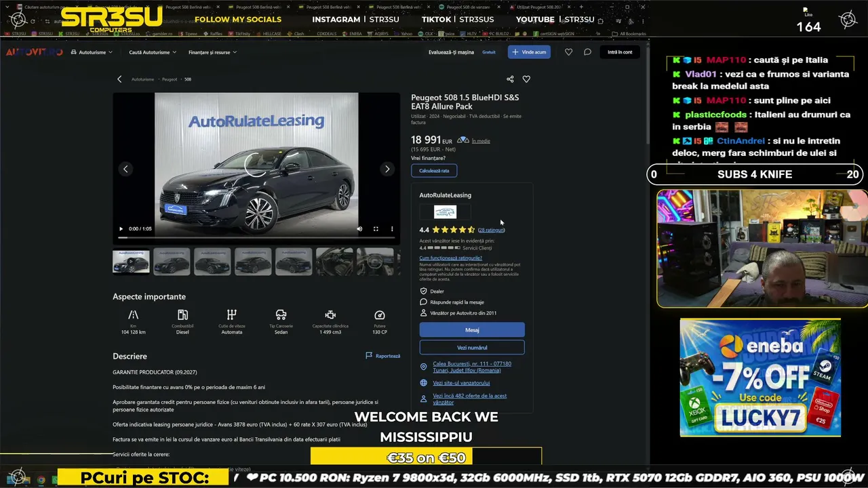This screenshot has width=868, height=488.
Task: Share this Peugeot 508 listing
Action: (510, 79)
